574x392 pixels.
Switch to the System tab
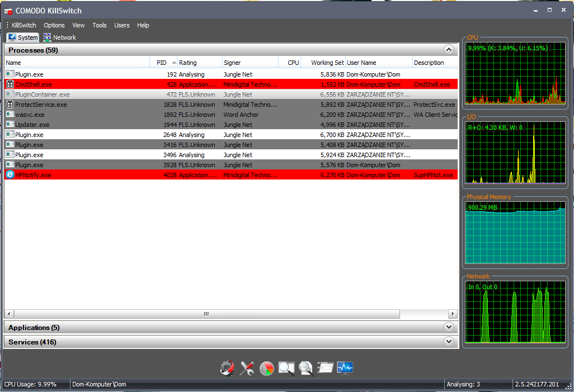click(x=23, y=37)
